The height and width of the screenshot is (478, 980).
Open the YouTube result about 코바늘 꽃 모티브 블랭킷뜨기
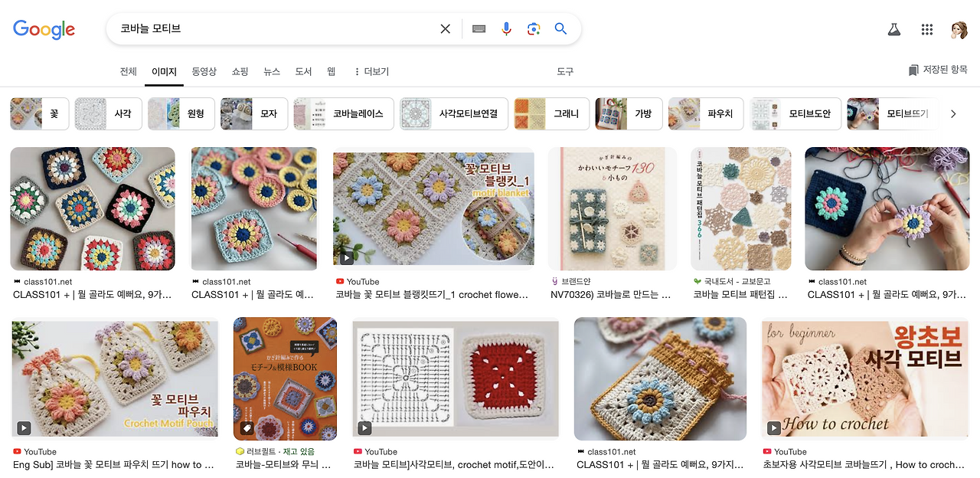[x=433, y=208]
